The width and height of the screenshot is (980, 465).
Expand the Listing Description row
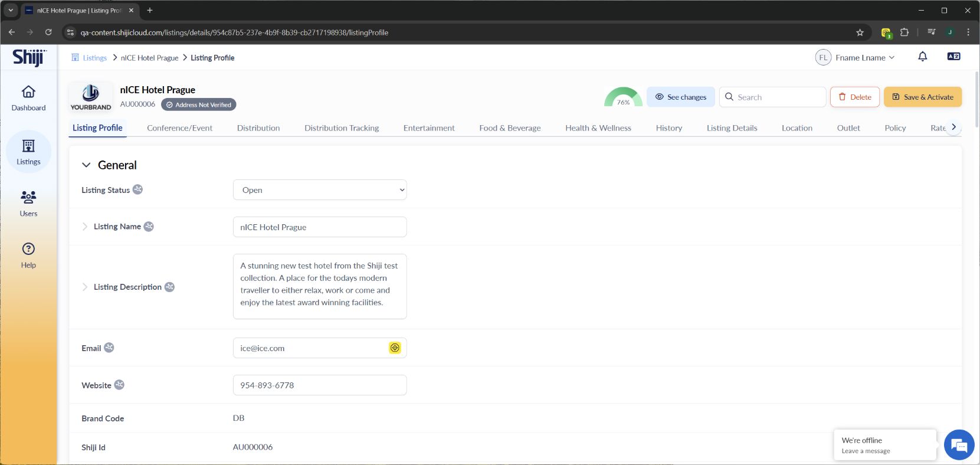pos(85,287)
